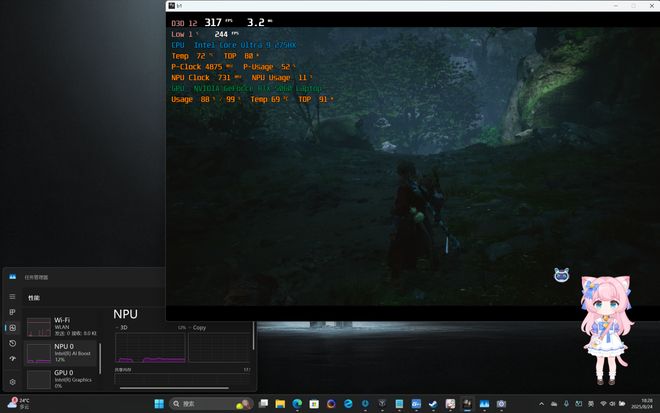Expand the Copy engine graph dropdown

click(190, 327)
